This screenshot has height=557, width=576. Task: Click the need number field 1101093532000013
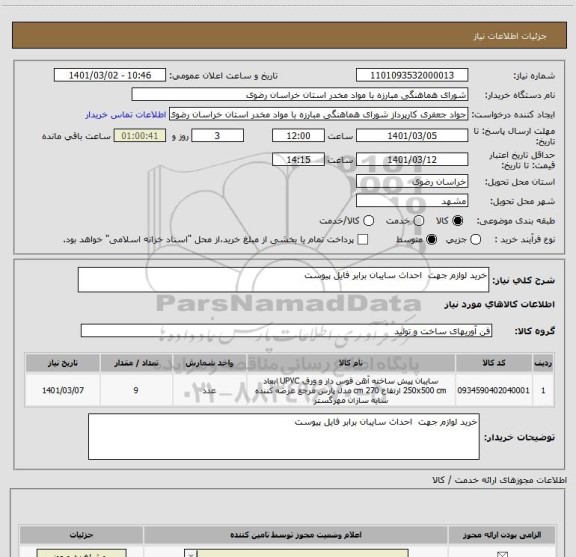pyautogui.click(x=412, y=75)
